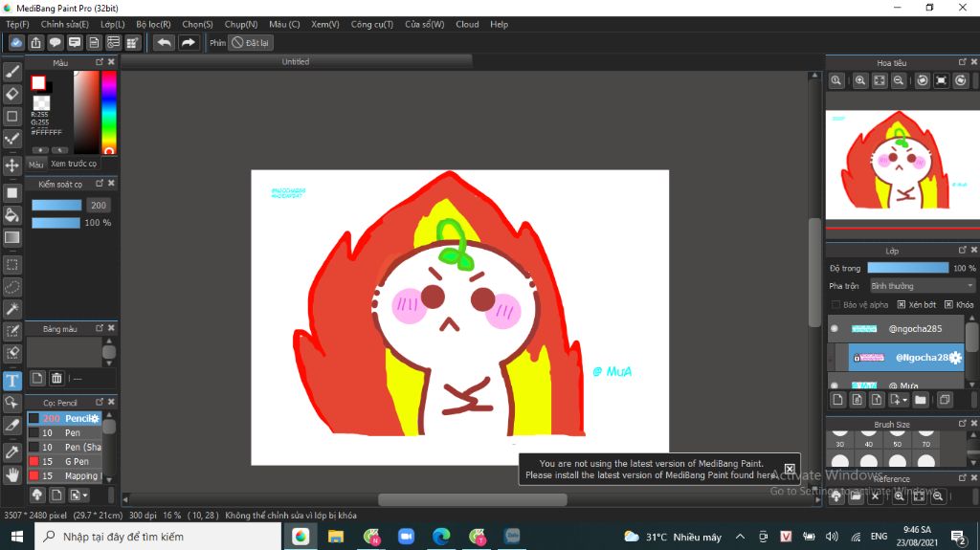The height and width of the screenshot is (550, 980).
Task: Switch to Xem trước cọ tab
Action: pyautogui.click(x=74, y=164)
